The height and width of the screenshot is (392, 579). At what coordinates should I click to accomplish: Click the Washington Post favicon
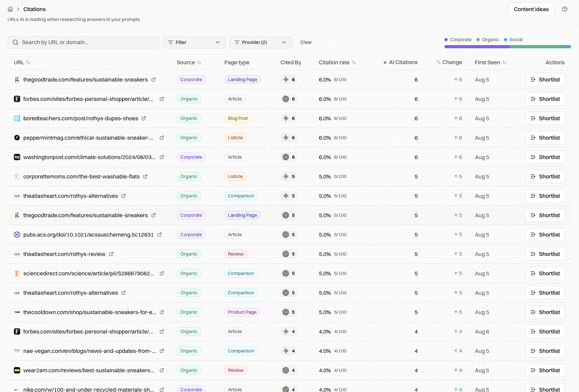click(17, 157)
